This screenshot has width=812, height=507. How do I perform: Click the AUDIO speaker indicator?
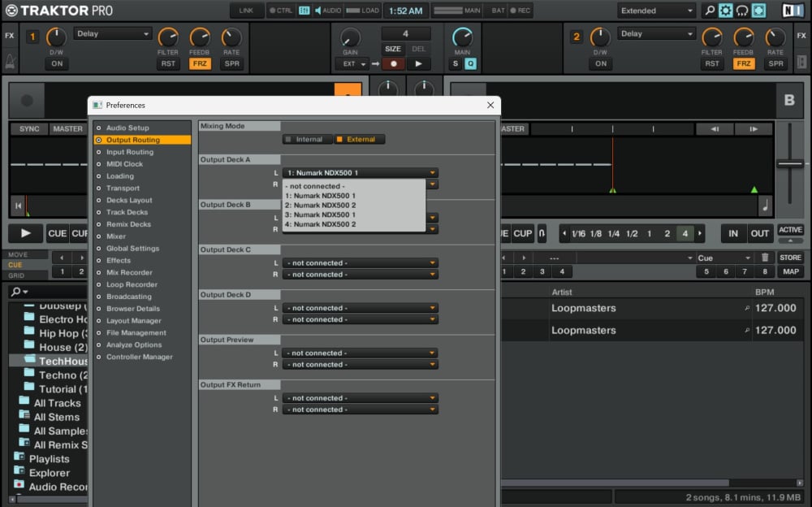[x=327, y=11]
